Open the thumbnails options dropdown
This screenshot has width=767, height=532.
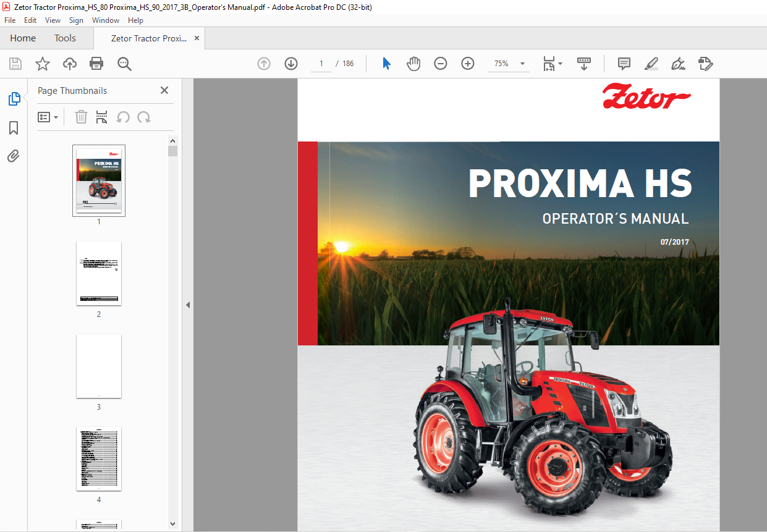click(48, 117)
